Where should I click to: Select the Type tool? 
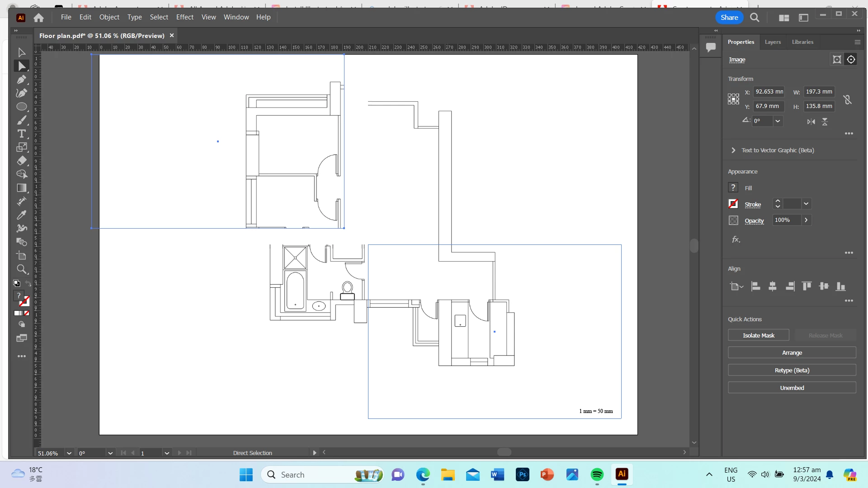click(21, 134)
